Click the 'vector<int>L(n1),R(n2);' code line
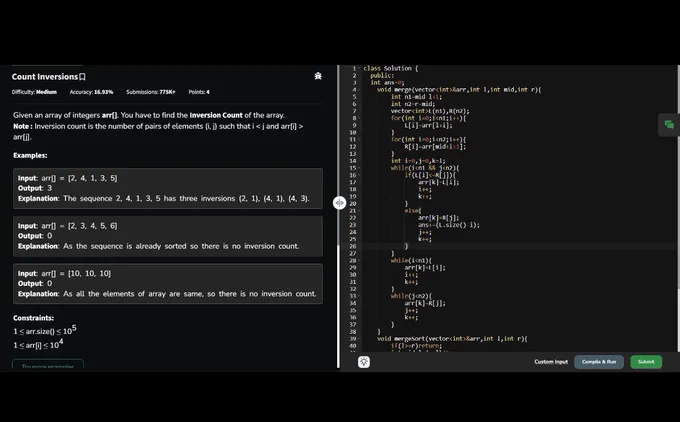The width and height of the screenshot is (680, 422). tap(430, 111)
